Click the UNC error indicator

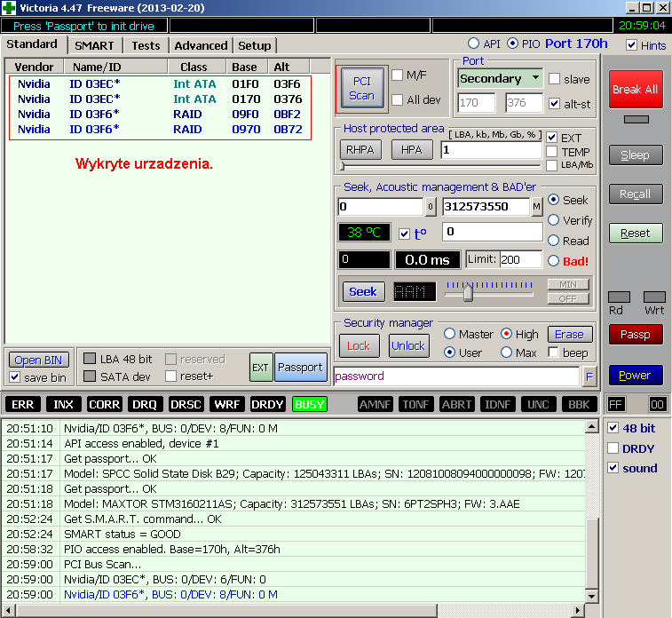[x=538, y=404]
